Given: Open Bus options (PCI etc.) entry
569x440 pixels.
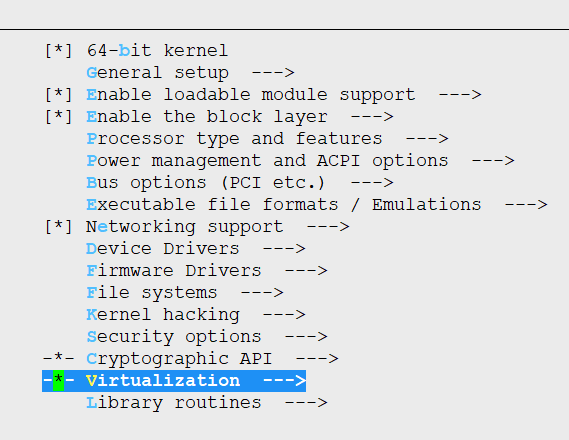Looking at the screenshot, I should [x=240, y=183].
